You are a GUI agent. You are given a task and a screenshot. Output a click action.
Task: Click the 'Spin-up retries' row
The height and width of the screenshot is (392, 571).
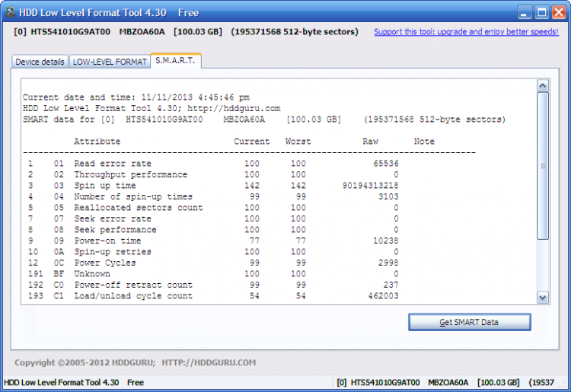[213, 251]
